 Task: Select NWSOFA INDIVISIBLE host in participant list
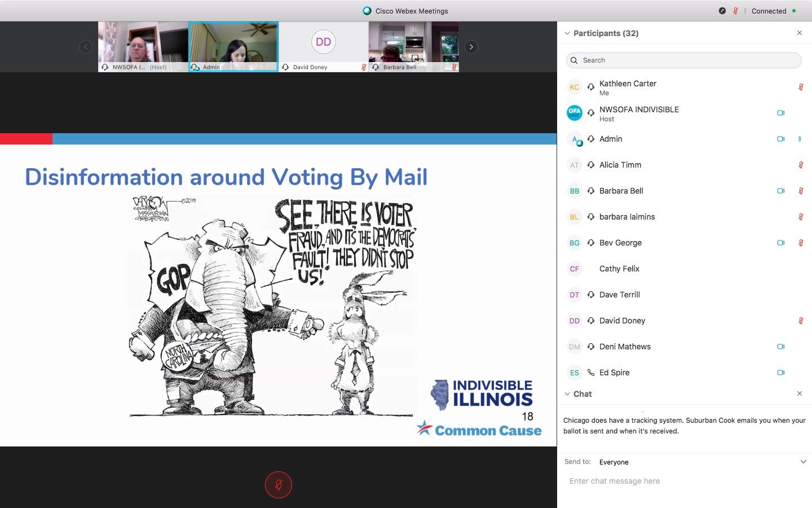(685, 113)
